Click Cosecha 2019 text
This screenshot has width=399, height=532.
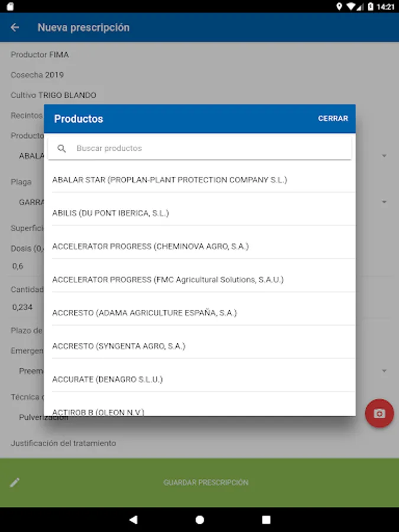point(37,75)
